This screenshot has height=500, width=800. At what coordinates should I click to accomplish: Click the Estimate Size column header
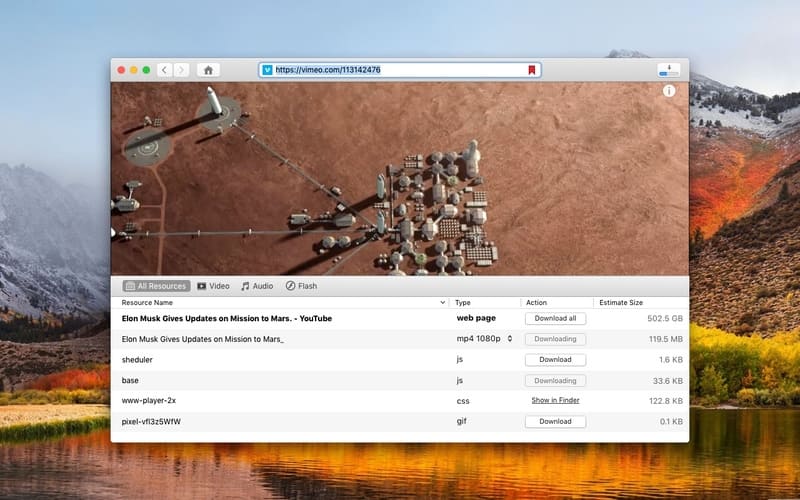(621, 302)
